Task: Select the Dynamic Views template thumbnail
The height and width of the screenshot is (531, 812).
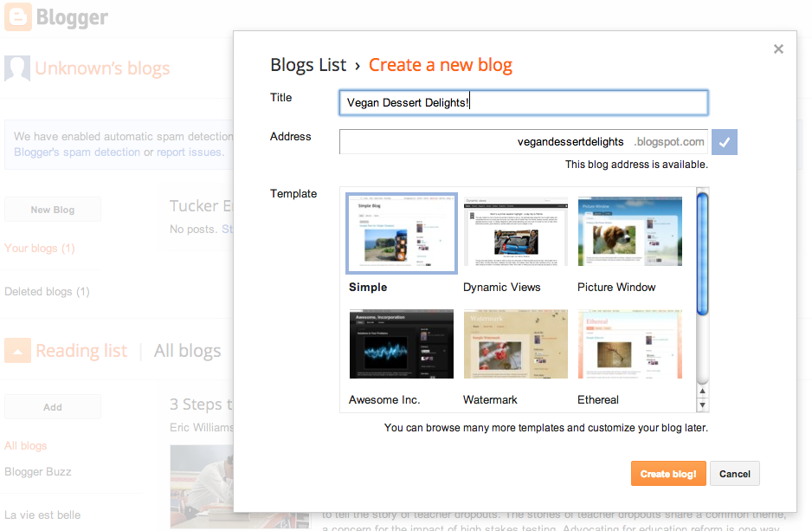Action: coord(516,231)
